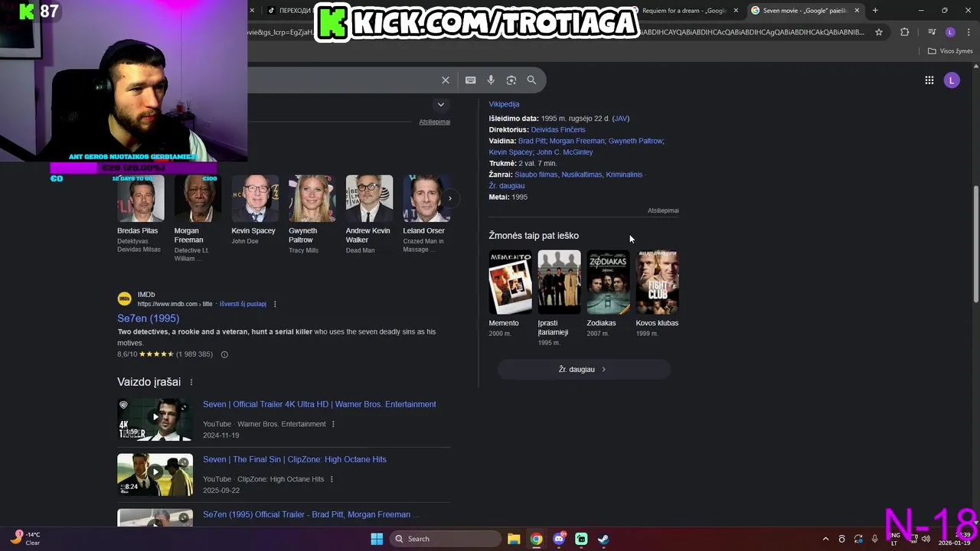Image resolution: width=980 pixels, height=551 pixels.
Task: Open Kriminalinis genre link
Action: pos(624,174)
